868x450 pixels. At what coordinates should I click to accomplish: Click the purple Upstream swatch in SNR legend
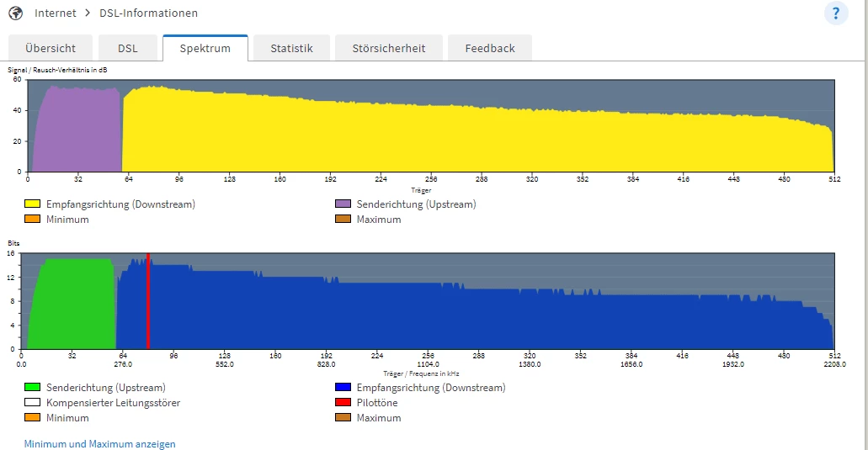click(343, 204)
